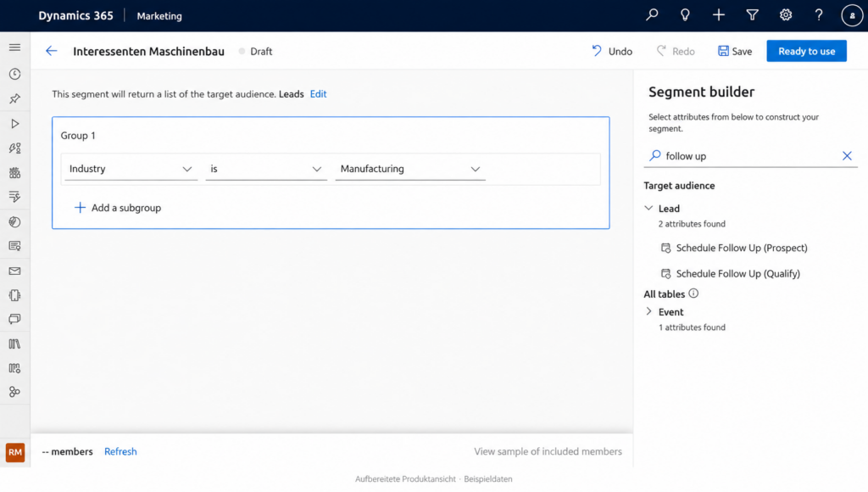
Task: Open the segments sidebar icon
Action: [x=15, y=173]
